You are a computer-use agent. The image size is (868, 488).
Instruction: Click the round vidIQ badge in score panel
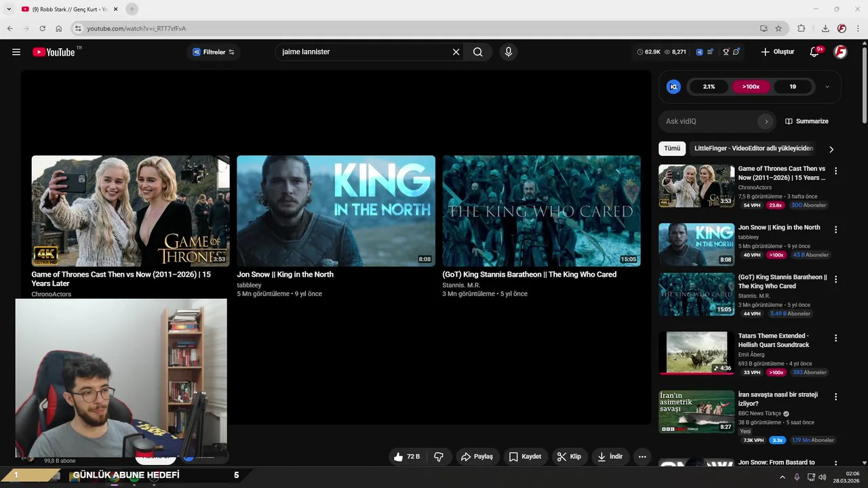click(x=673, y=87)
